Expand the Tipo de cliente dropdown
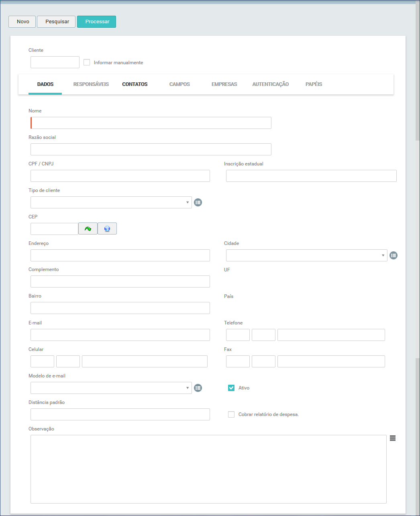The height and width of the screenshot is (516, 420). pos(111,202)
